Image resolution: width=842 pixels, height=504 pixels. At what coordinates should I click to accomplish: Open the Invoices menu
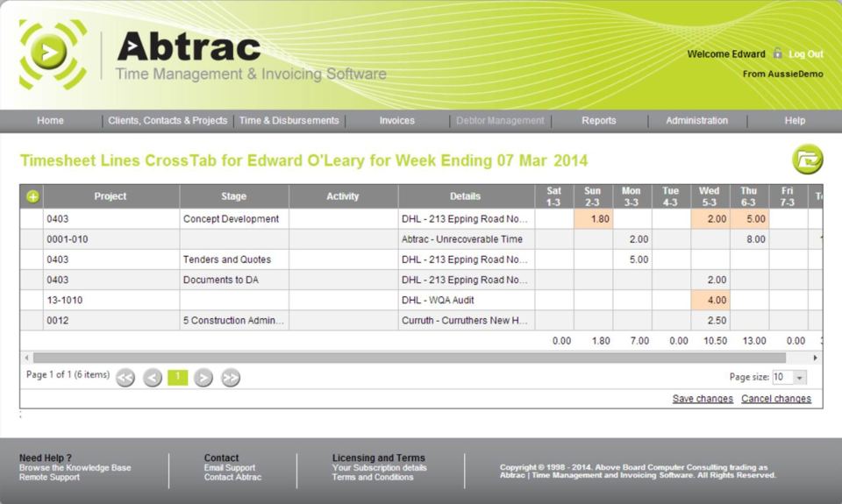[x=396, y=121]
